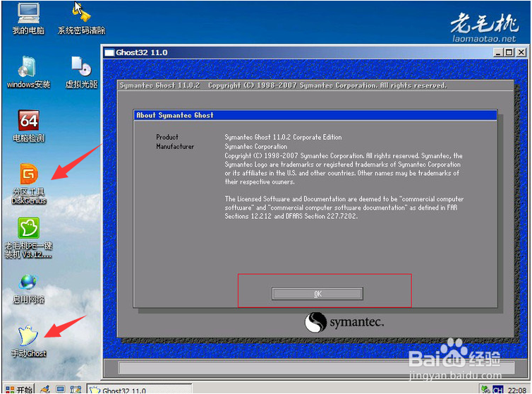The image size is (532, 394).
Task: Minimize the Ghost32 11.0 window
Action: pos(497,52)
